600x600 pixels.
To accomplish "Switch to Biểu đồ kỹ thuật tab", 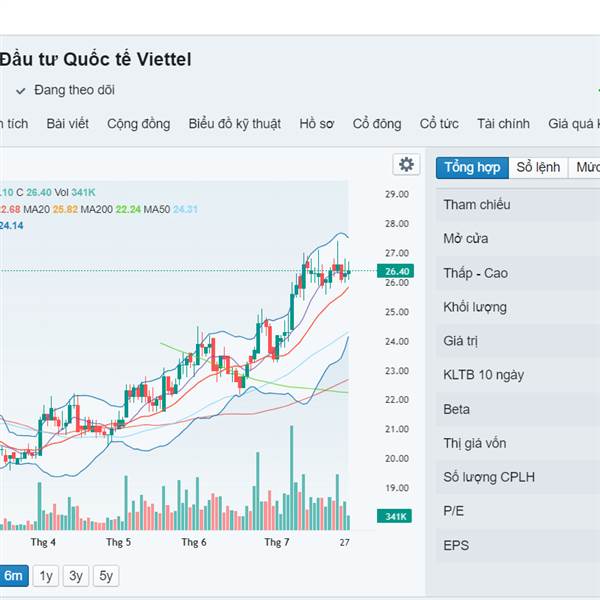I will click(235, 124).
